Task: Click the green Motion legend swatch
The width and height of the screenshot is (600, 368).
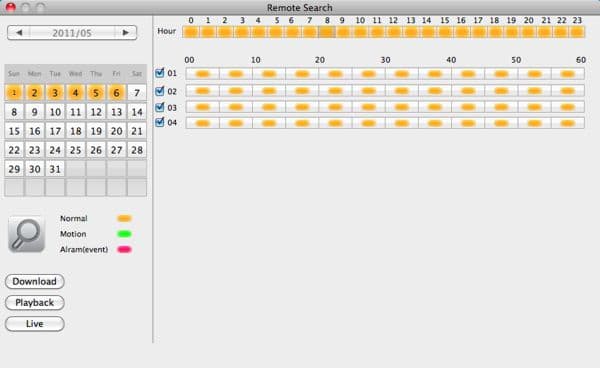Action: [x=124, y=234]
